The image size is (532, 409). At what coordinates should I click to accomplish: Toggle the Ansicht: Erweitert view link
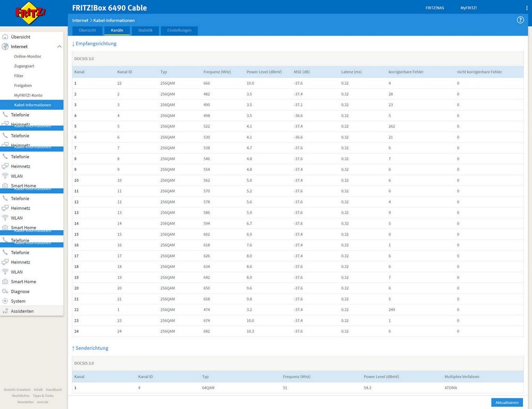pyautogui.click(x=17, y=390)
